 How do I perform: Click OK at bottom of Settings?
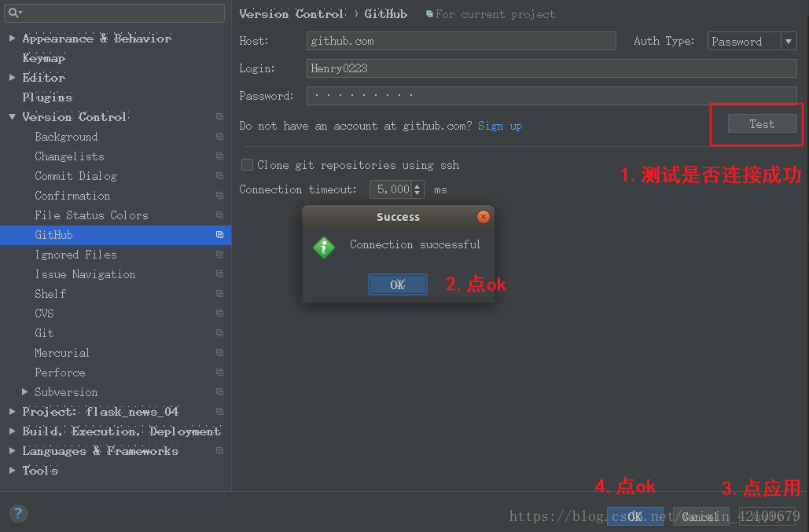[x=634, y=516]
